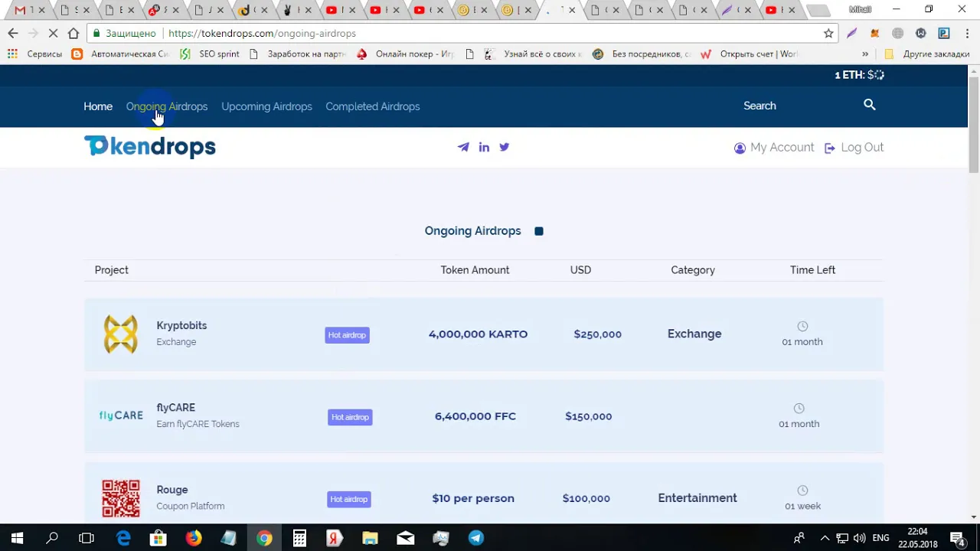Open the Сервисы apps bookmark
980x551 pixels.
click(34, 54)
